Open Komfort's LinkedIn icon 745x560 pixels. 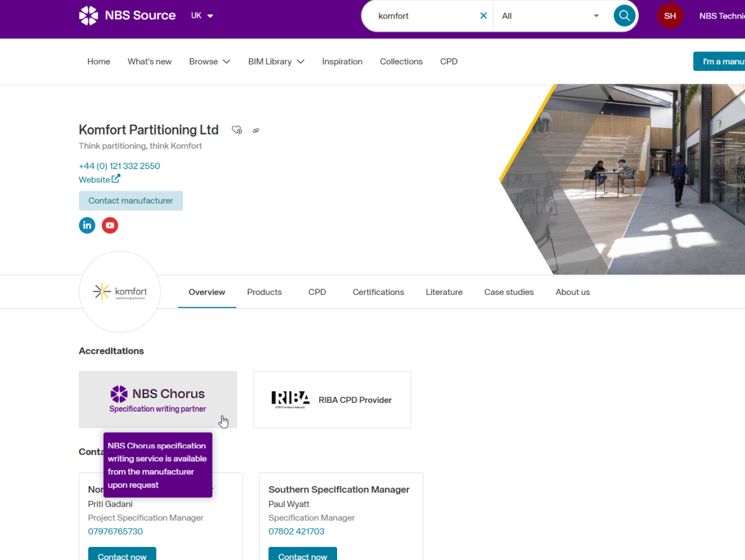87,225
